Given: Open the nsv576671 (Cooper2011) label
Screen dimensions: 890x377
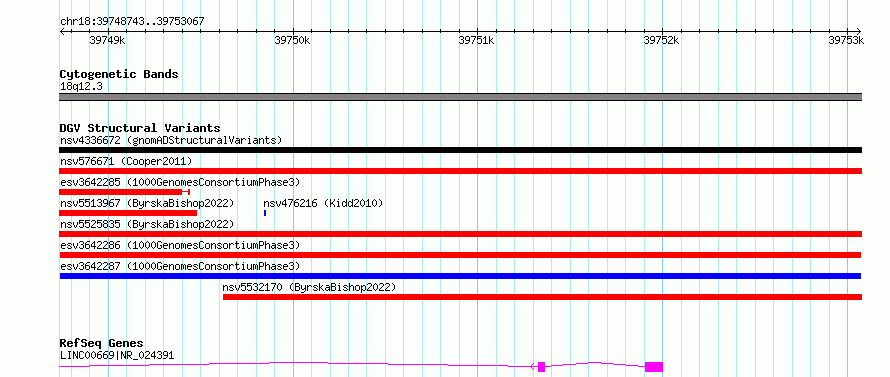Looking at the screenshot, I should point(126,161).
